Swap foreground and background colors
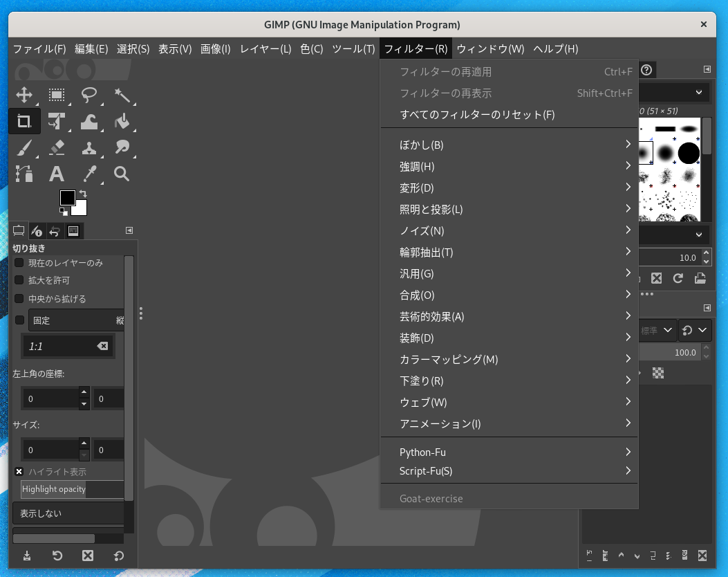The height and width of the screenshot is (577, 728). [83, 193]
